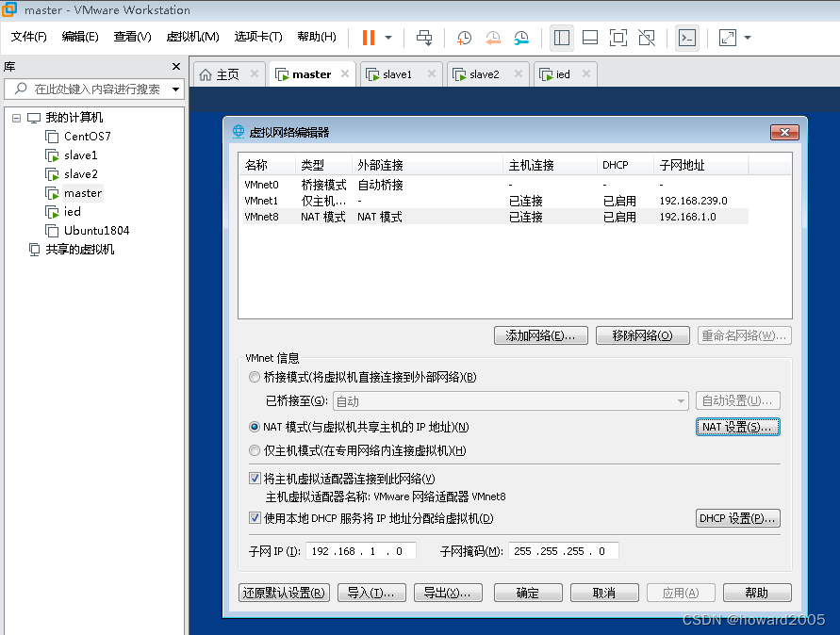Click the 还原默认设置(R) button
Image resolution: width=840 pixels, height=635 pixels.
tap(284, 593)
